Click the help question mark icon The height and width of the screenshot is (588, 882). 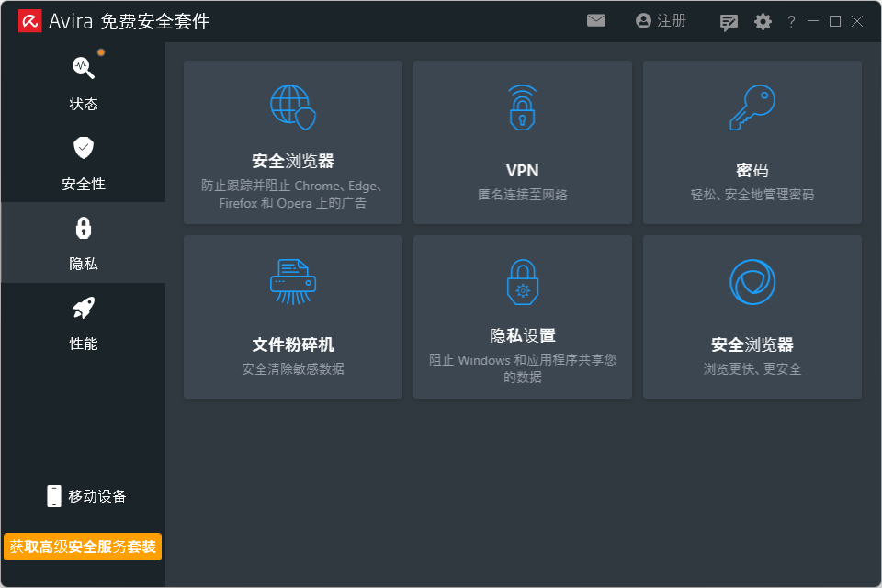(x=791, y=22)
